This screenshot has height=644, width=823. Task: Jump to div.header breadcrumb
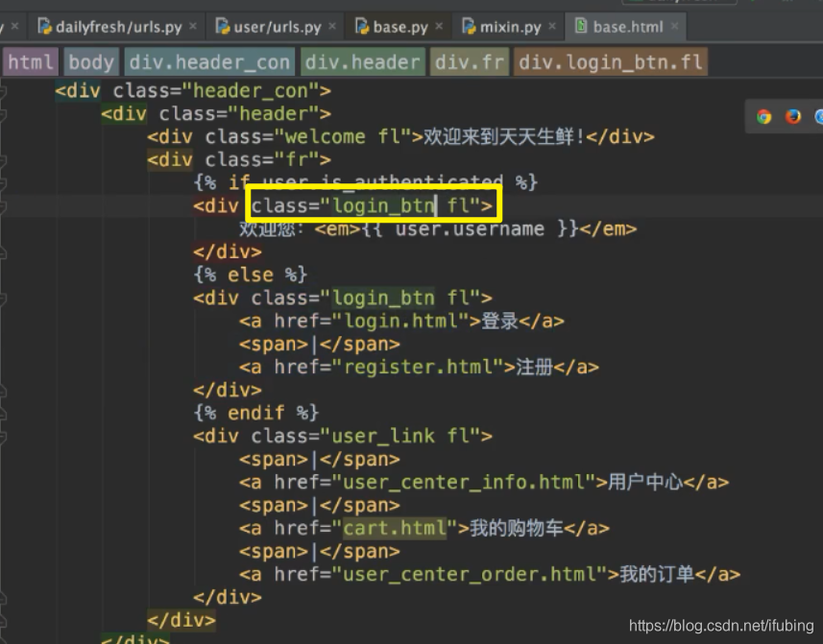tap(363, 62)
